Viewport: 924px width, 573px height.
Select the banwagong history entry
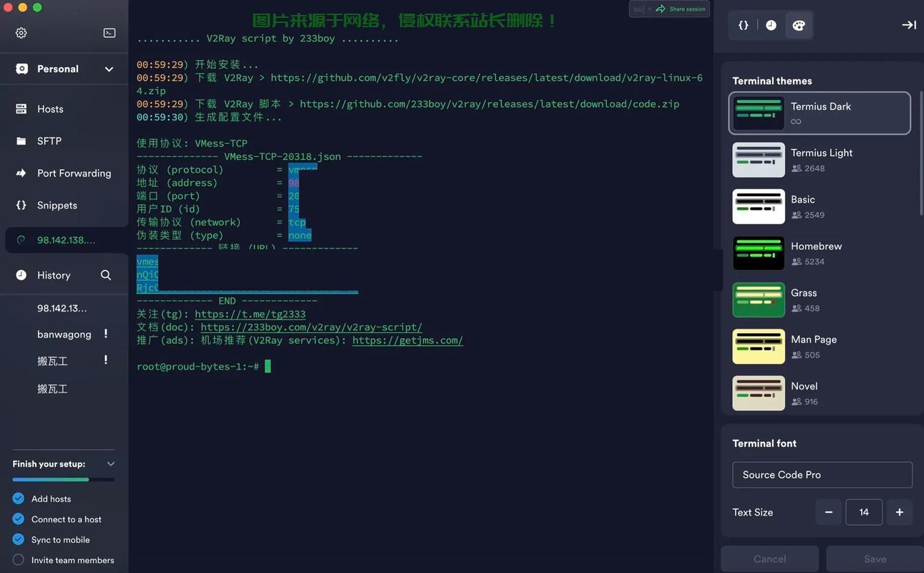pyautogui.click(x=64, y=334)
